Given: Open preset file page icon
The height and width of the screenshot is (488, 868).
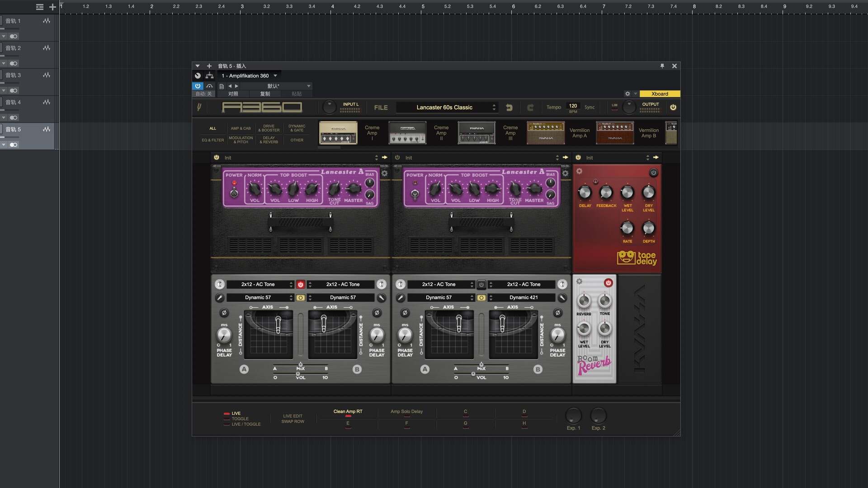Looking at the screenshot, I should point(222,86).
